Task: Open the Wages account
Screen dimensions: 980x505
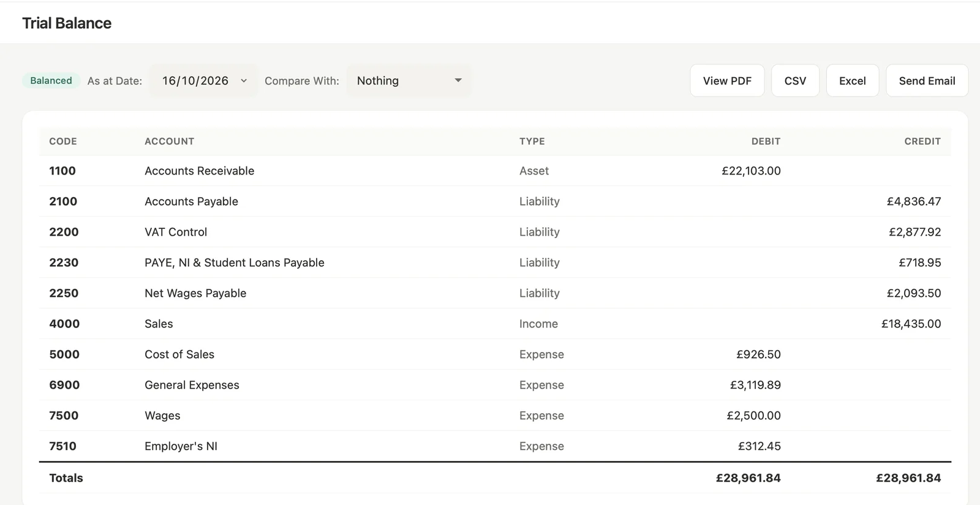Action: tap(162, 416)
